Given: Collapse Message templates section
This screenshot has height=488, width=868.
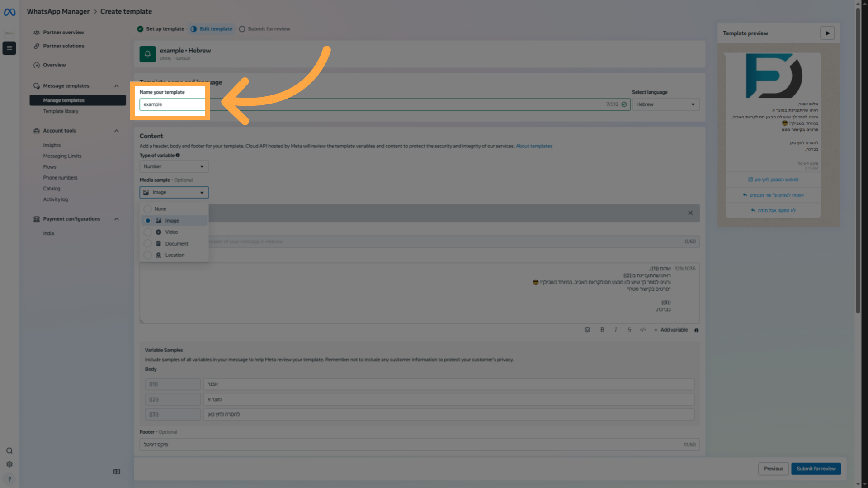Looking at the screenshot, I should pyautogui.click(x=117, y=86).
